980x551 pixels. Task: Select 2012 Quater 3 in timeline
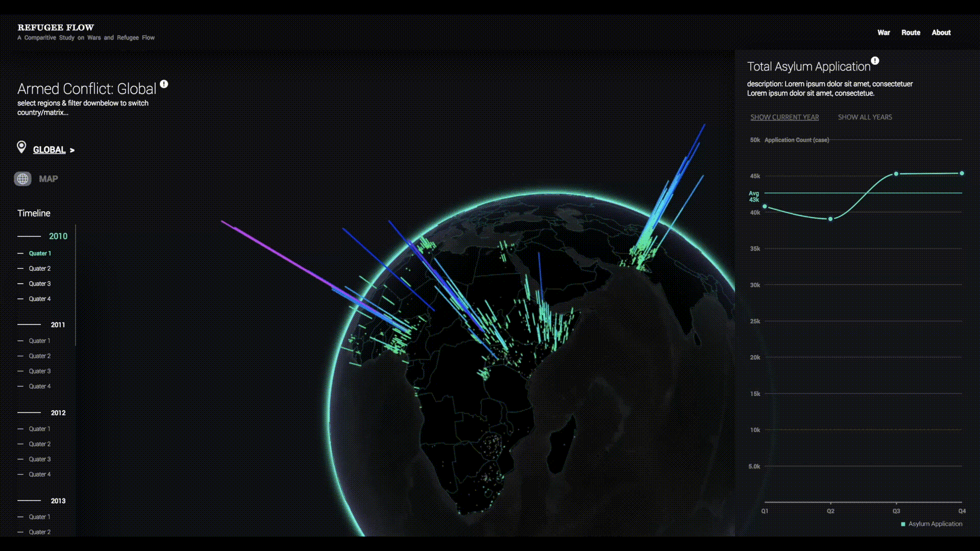tap(40, 460)
